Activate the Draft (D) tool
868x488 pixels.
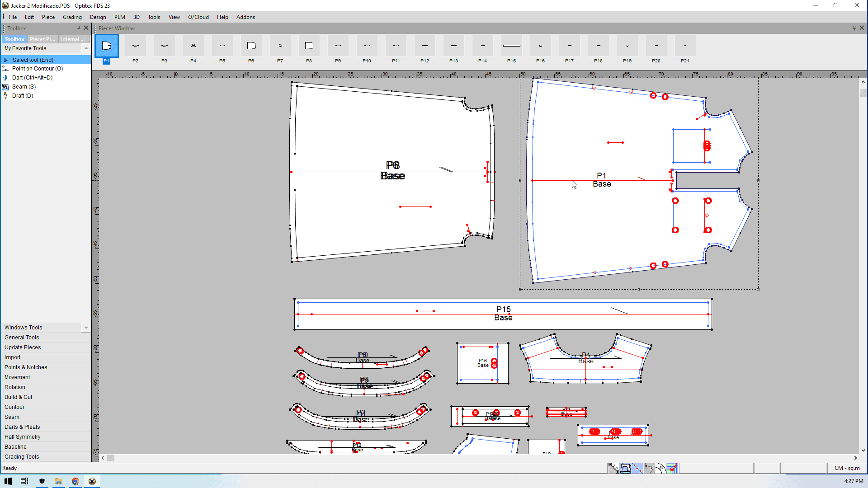coord(22,96)
